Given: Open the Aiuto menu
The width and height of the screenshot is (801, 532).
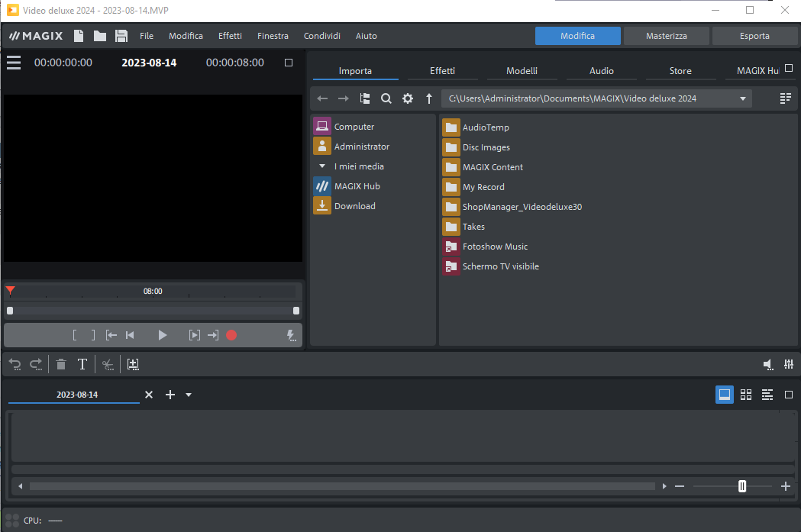Looking at the screenshot, I should click(x=367, y=36).
